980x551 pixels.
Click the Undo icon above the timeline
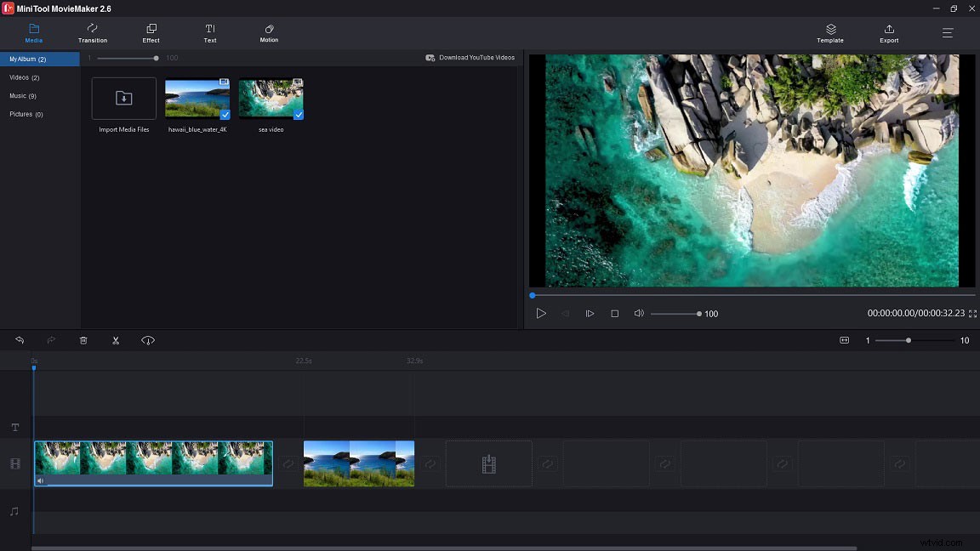tap(19, 340)
